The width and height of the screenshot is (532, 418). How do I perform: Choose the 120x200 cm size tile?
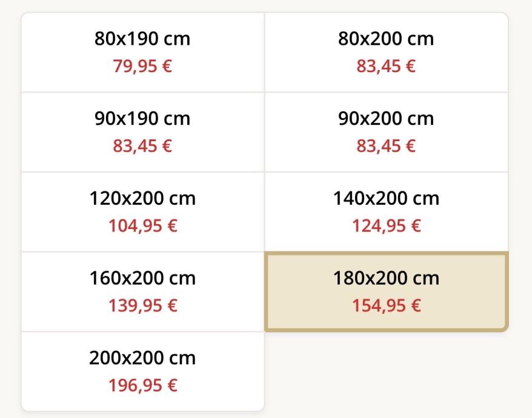pyautogui.click(x=142, y=212)
